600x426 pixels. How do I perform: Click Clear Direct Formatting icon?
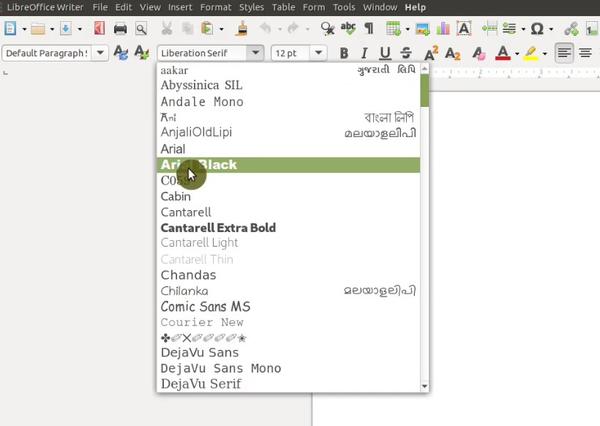pyautogui.click(x=478, y=53)
